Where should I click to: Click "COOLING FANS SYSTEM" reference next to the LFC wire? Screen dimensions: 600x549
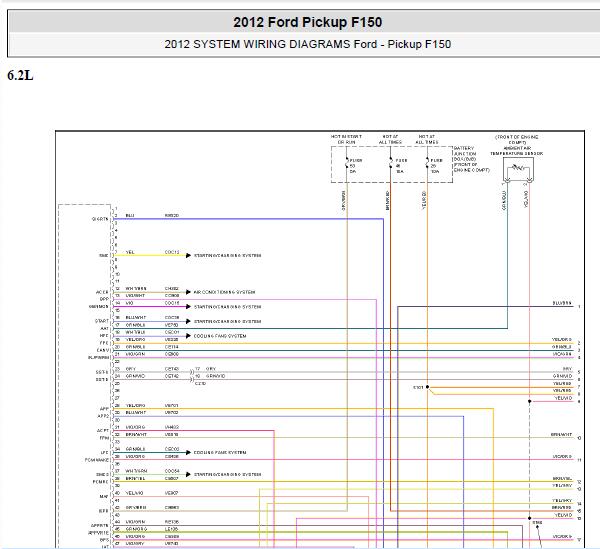tap(220, 453)
